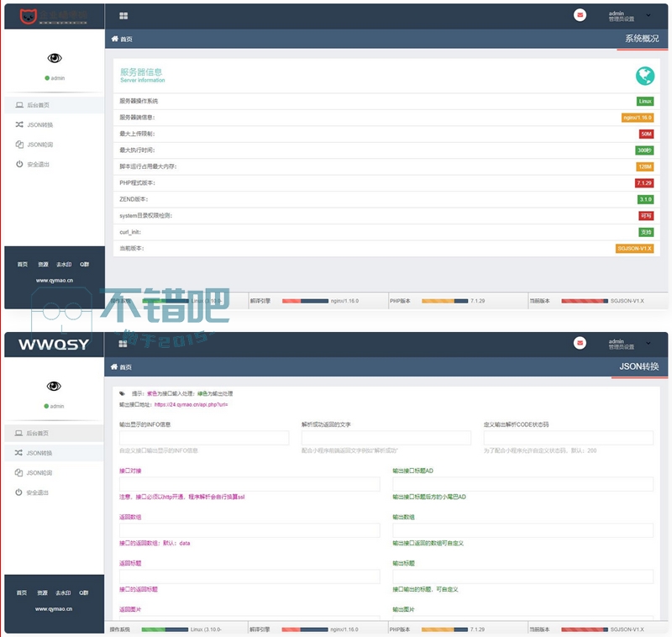
Task: Focus the 接口对接 input field
Action: pyautogui.click(x=249, y=484)
